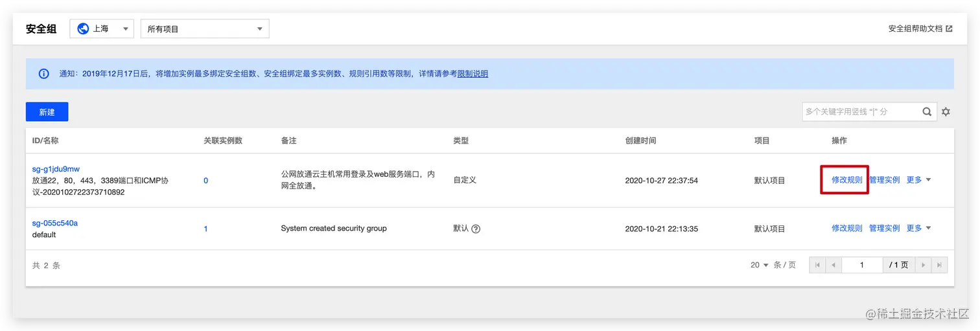
Task: Click the info icon in the notice banner
Action: click(x=43, y=74)
